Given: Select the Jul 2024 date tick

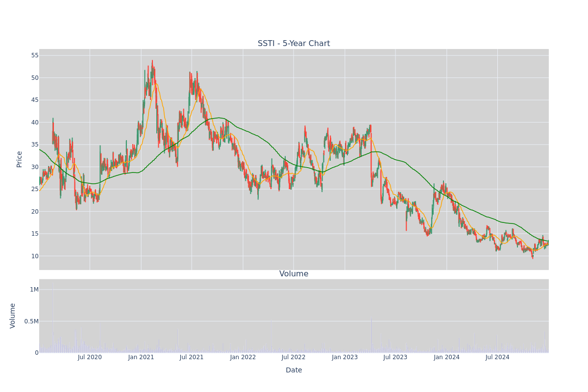Looking at the screenshot, I should 497,357.
